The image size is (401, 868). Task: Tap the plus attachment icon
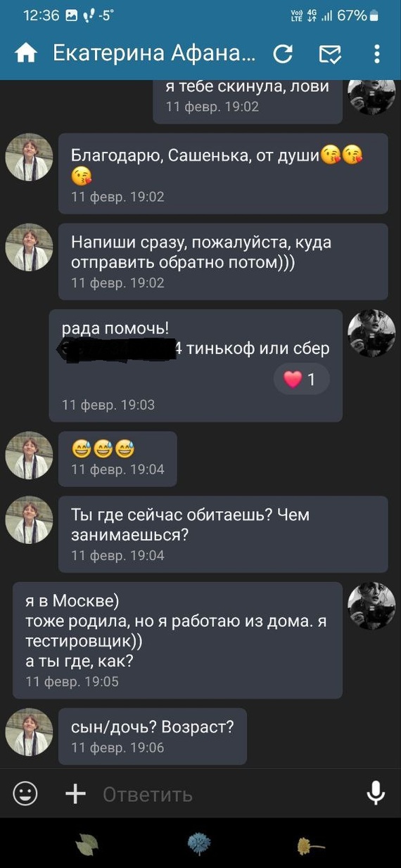tap(75, 793)
